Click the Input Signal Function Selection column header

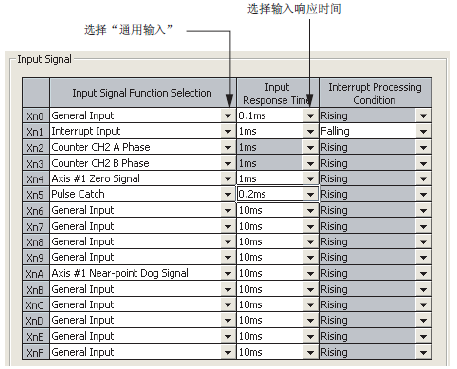click(143, 93)
